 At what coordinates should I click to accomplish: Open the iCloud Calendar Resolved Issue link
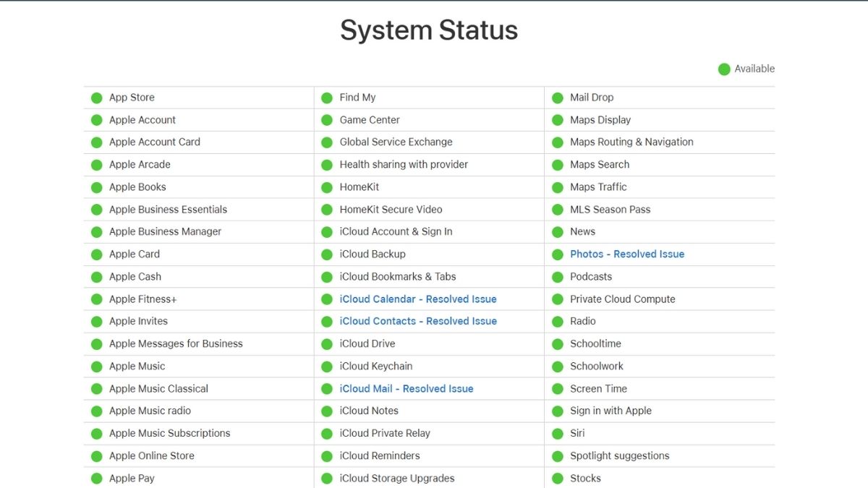[x=418, y=299]
